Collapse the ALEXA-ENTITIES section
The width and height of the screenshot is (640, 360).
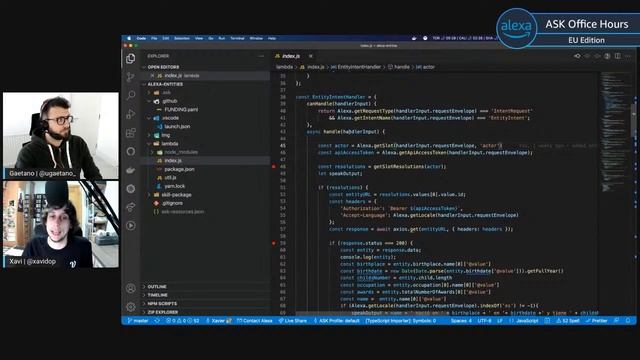pos(165,84)
